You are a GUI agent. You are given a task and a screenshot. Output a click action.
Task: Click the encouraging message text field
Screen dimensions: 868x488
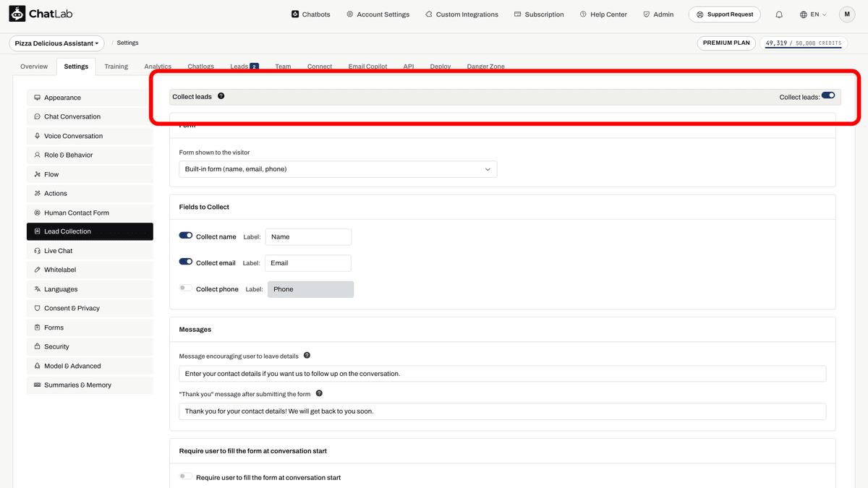click(x=503, y=374)
